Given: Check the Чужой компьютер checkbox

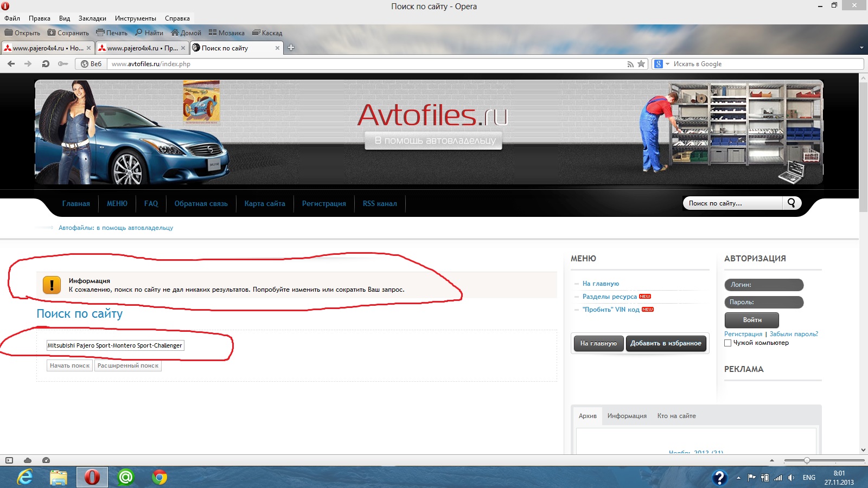Looking at the screenshot, I should pyautogui.click(x=728, y=343).
